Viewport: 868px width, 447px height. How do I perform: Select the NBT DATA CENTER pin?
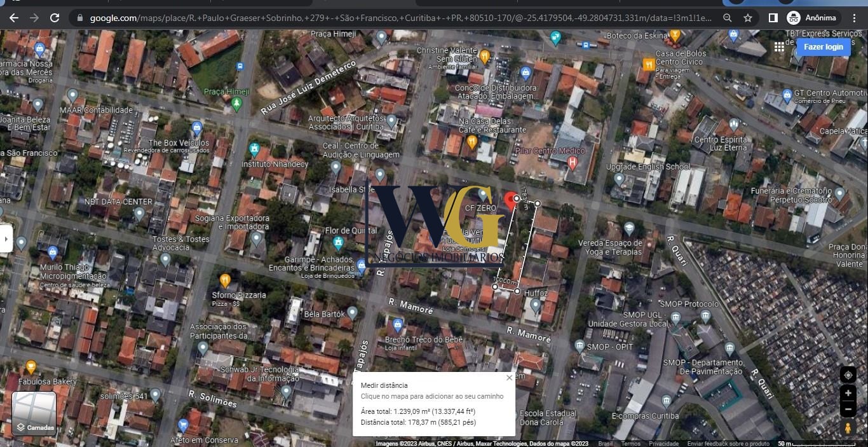(140, 213)
